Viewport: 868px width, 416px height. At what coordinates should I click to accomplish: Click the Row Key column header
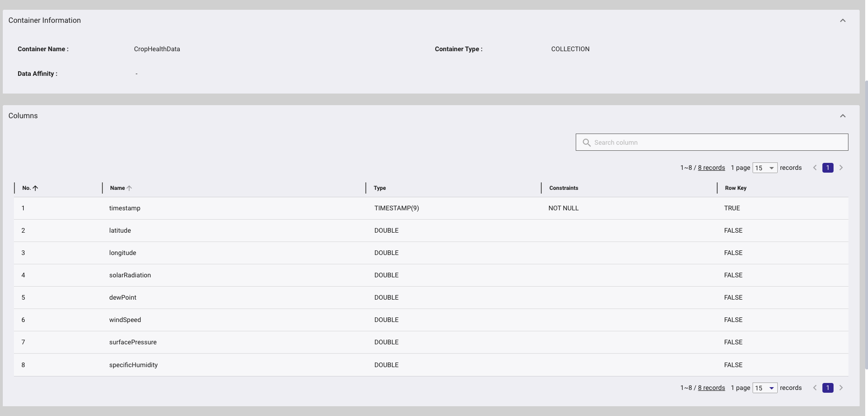(735, 188)
